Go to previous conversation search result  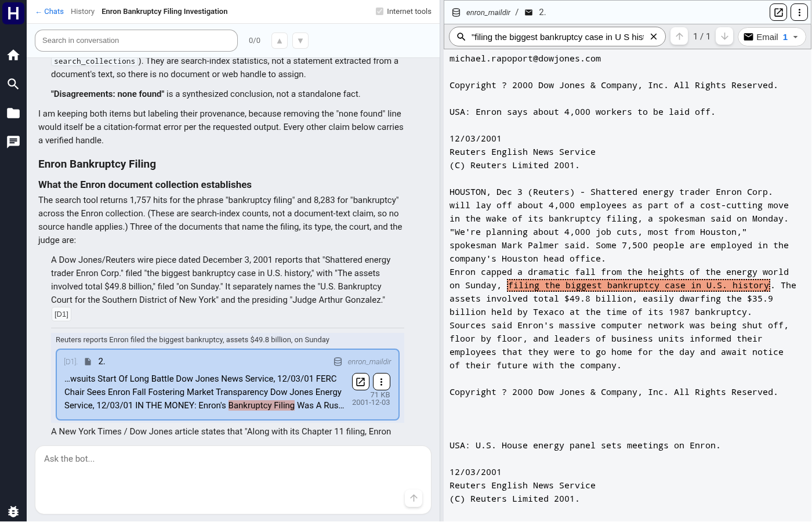280,41
